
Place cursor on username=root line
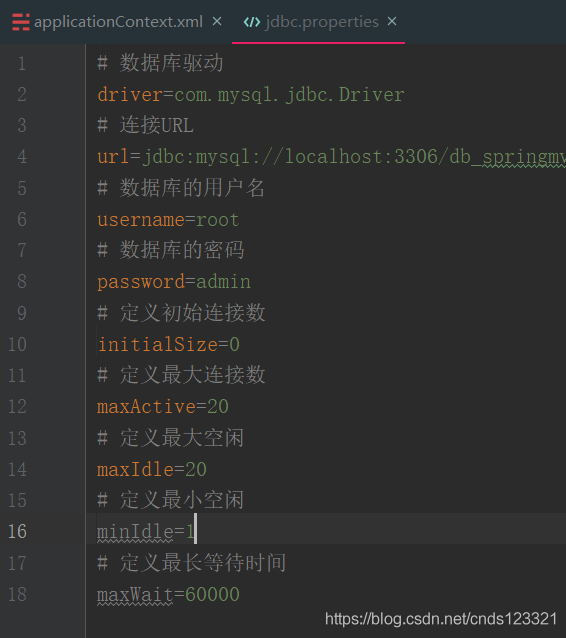pos(168,220)
